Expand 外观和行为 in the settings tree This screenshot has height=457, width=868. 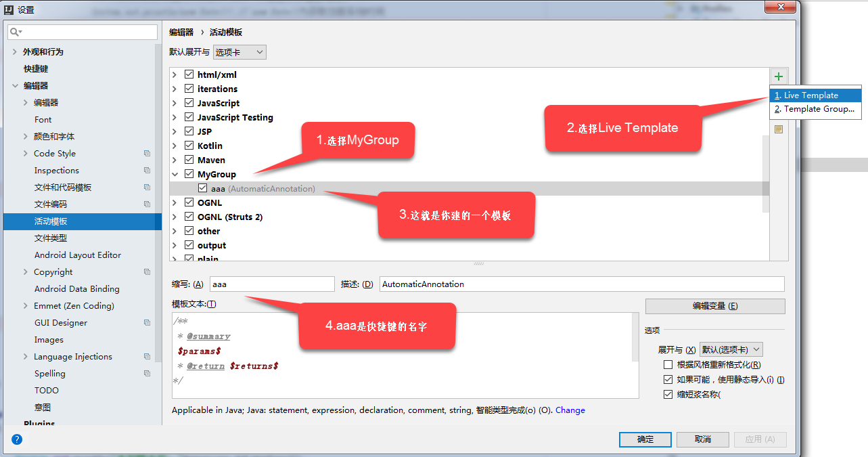(x=15, y=52)
